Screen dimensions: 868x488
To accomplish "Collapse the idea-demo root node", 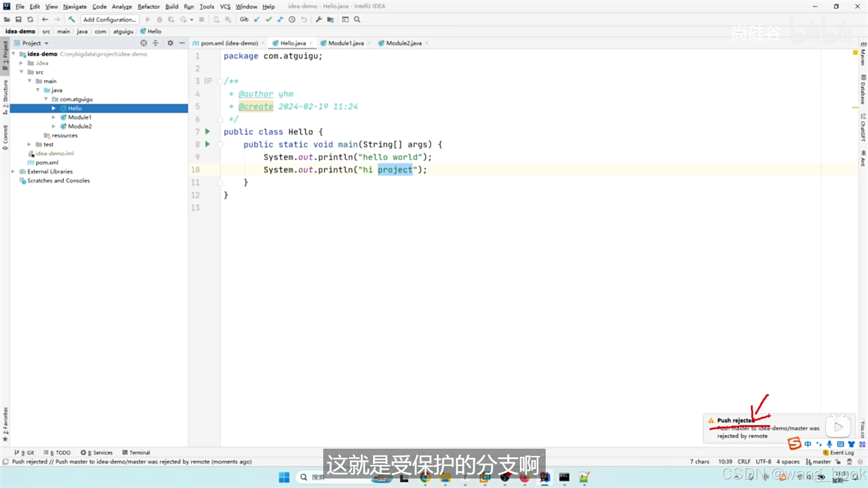I will (14, 54).
